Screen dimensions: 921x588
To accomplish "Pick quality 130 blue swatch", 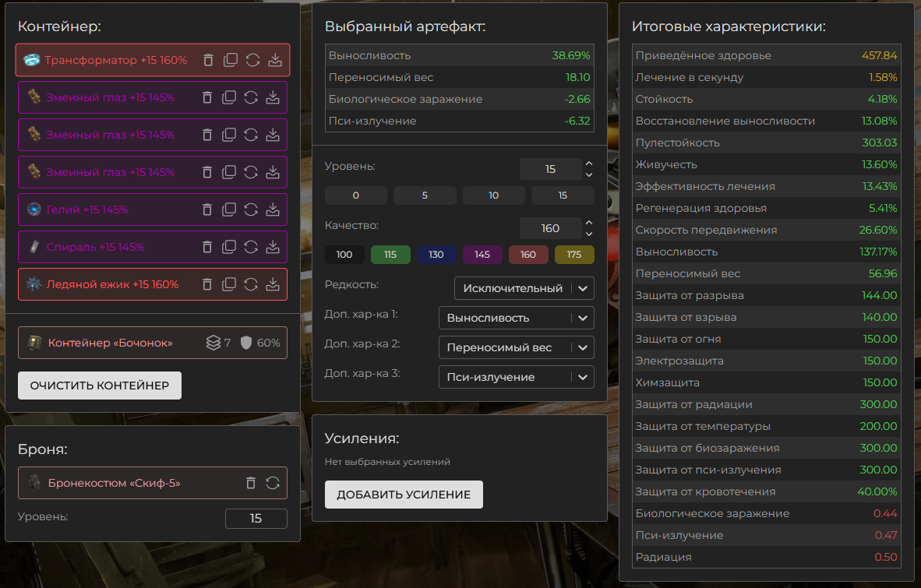I will (x=436, y=255).
